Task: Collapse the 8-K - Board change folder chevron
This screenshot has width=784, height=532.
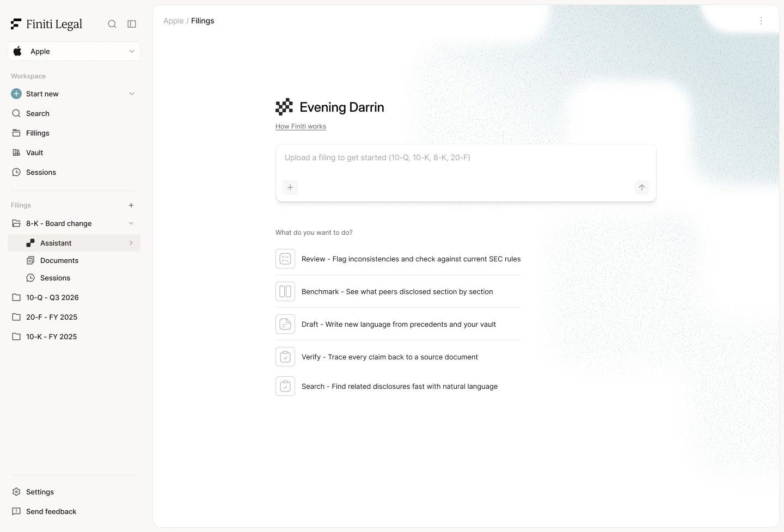Action: pyautogui.click(x=131, y=223)
